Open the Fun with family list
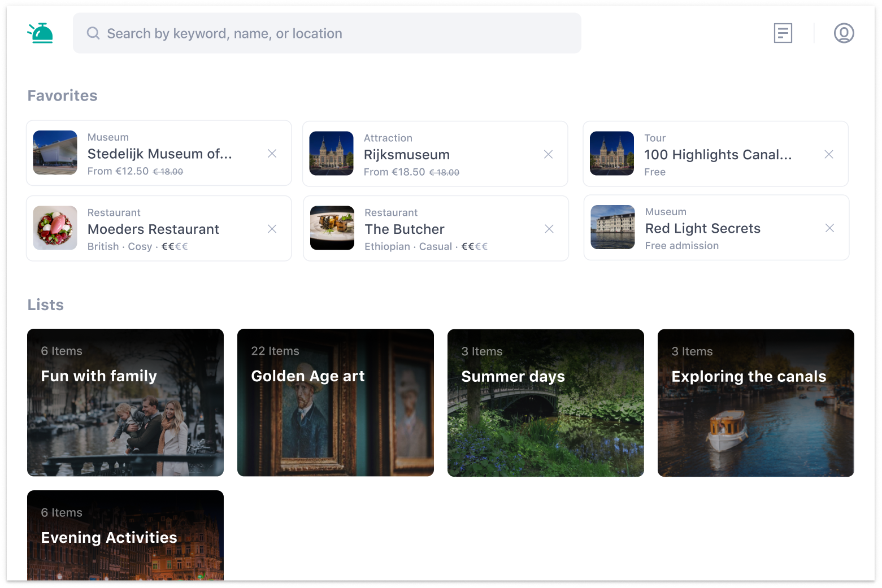882x588 pixels. (x=125, y=403)
